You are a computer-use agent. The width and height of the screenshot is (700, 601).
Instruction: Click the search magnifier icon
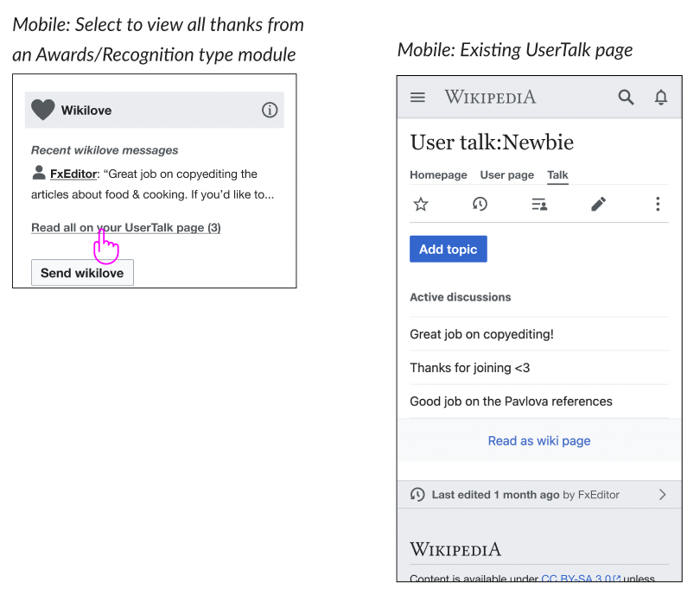[626, 97]
